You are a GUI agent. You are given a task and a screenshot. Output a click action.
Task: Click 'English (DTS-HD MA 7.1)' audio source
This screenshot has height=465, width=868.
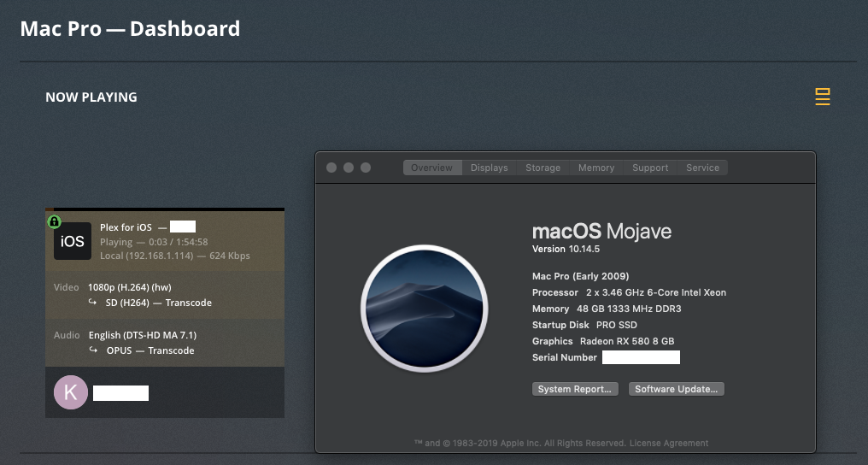(143, 335)
